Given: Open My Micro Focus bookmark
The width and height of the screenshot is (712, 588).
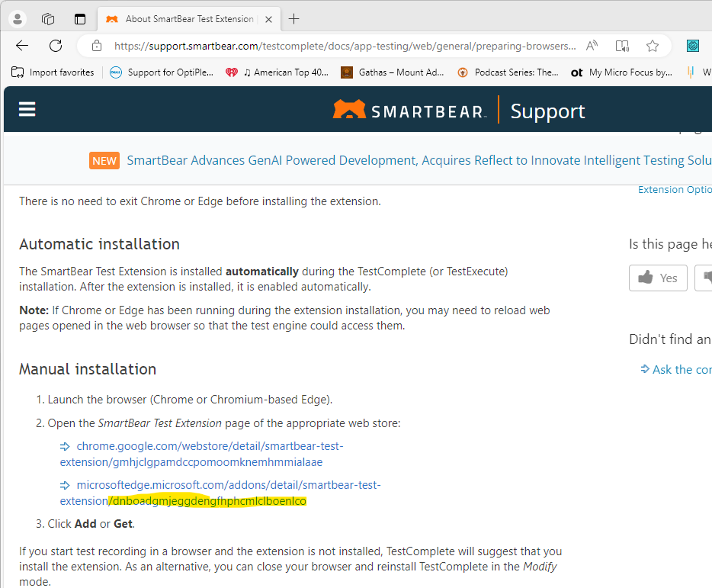Looking at the screenshot, I should tap(621, 72).
